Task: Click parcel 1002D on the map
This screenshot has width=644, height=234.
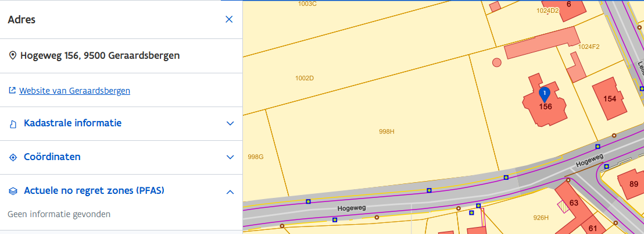Action: 305,78
